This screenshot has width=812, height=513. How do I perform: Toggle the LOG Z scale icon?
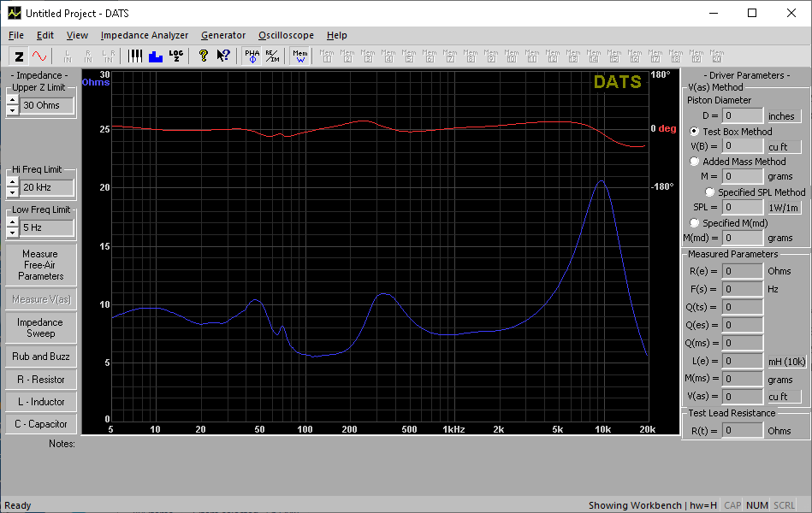(176, 56)
